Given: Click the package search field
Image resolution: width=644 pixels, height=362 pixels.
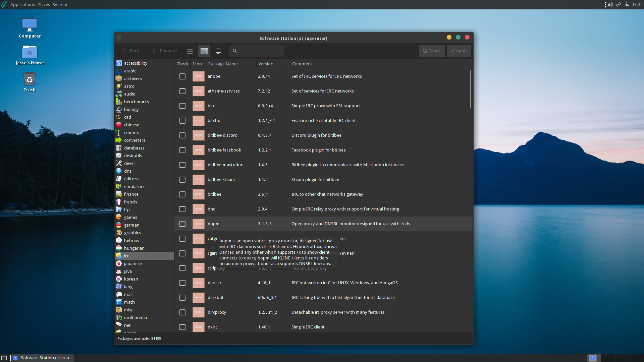Looking at the screenshot, I should [257, 51].
